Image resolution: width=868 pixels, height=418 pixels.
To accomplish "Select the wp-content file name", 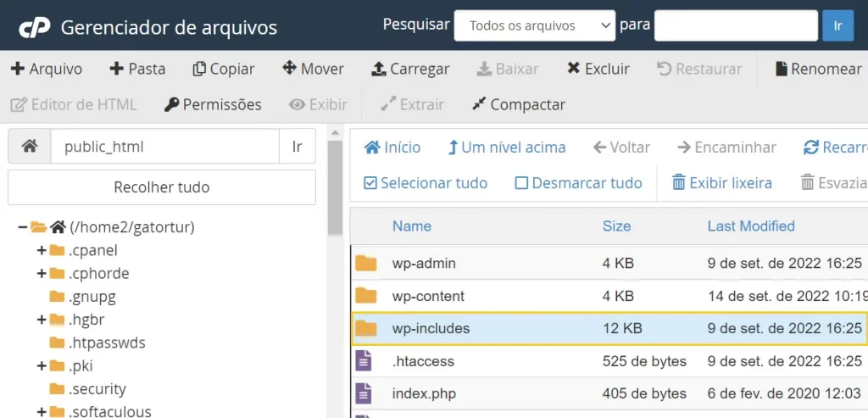I will click(x=428, y=296).
